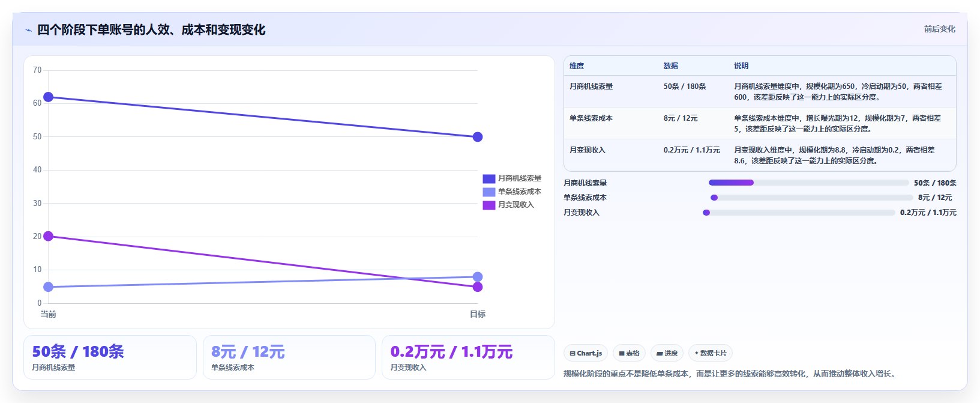Click the 维度 column header
The image size is (980, 403).
pyautogui.click(x=577, y=66)
